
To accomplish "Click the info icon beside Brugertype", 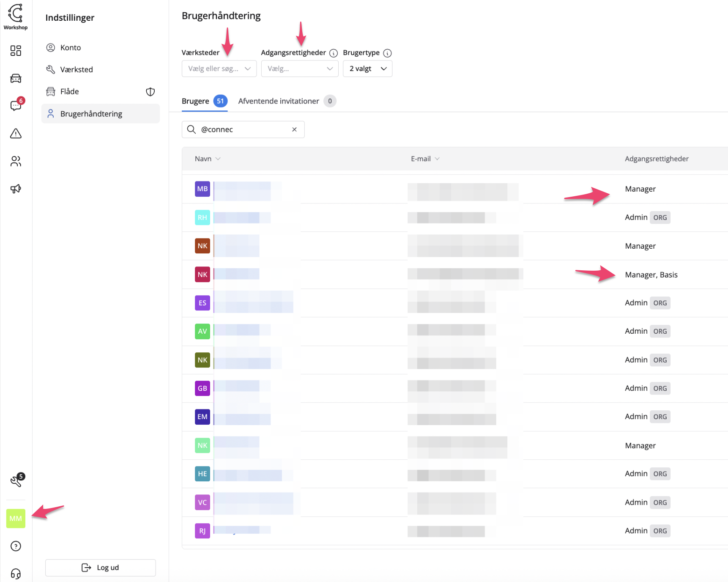I will click(387, 53).
